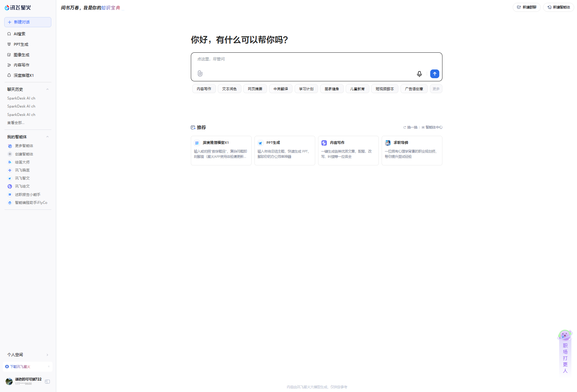The width and height of the screenshot is (577, 392).
Task: Click 新建群聊 at top right
Action: coord(527,7)
